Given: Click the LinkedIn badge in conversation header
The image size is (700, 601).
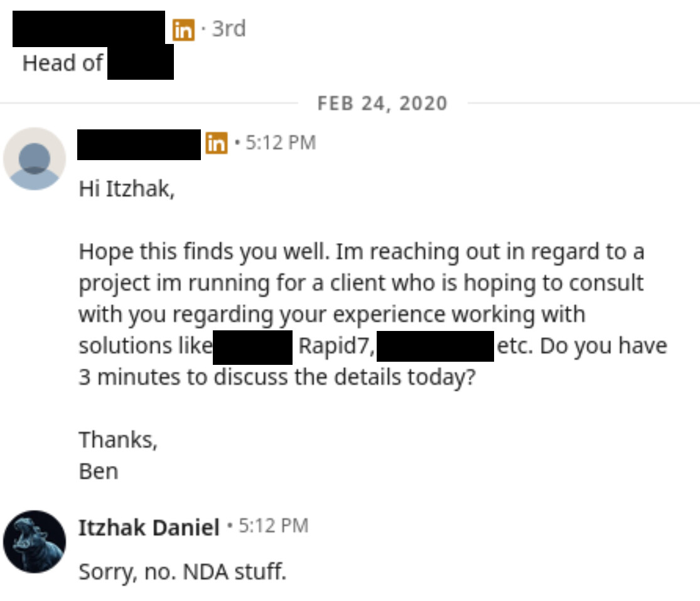Looking at the screenshot, I should tap(183, 30).
